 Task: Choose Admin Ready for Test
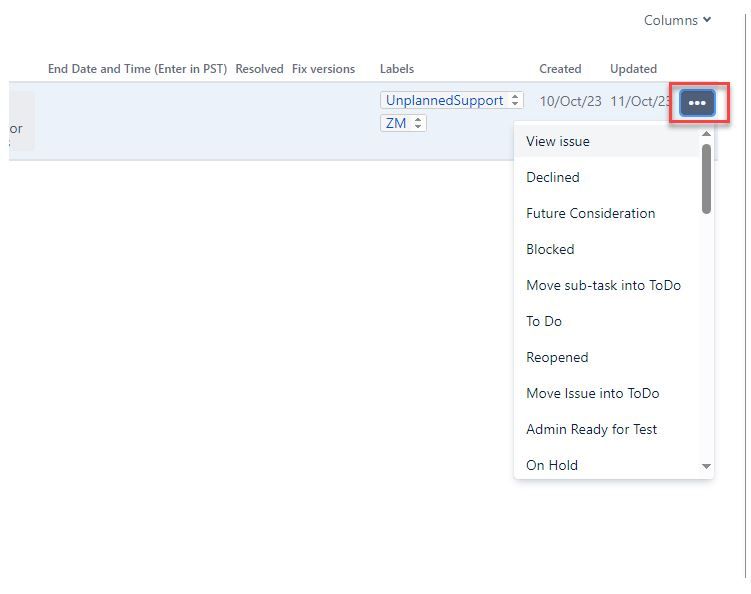(606, 429)
